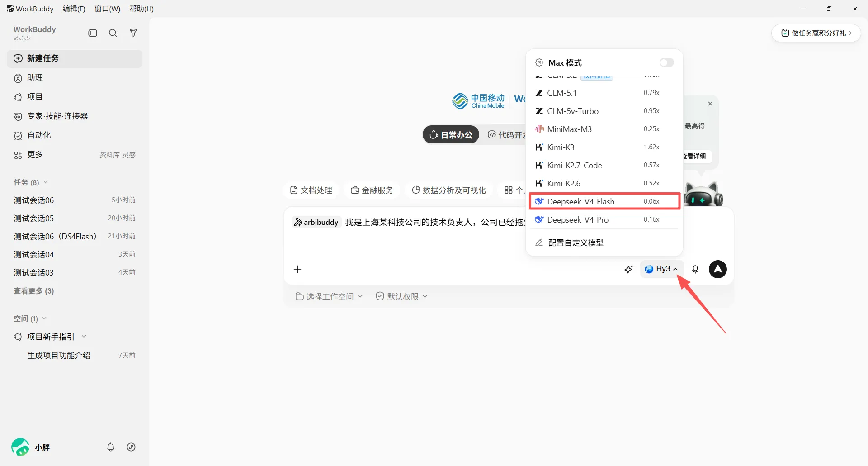The image size is (868, 466).
Task: Close the promo bubble with X
Action: (x=710, y=104)
